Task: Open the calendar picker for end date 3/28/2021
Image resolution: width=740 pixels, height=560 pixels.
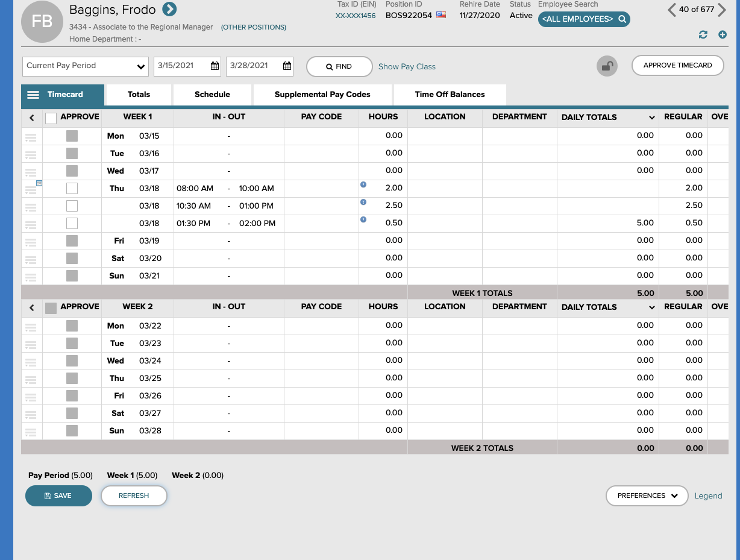Action: click(x=287, y=66)
